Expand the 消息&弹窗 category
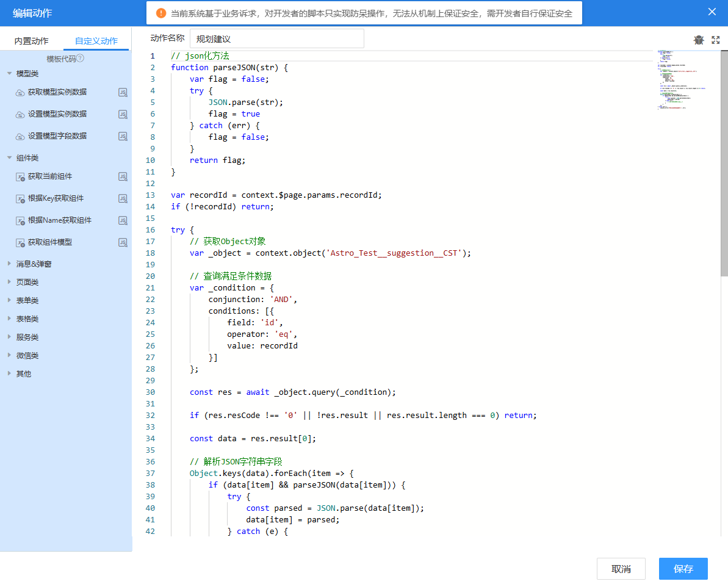This screenshot has height=584, width=728. (x=9, y=263)
